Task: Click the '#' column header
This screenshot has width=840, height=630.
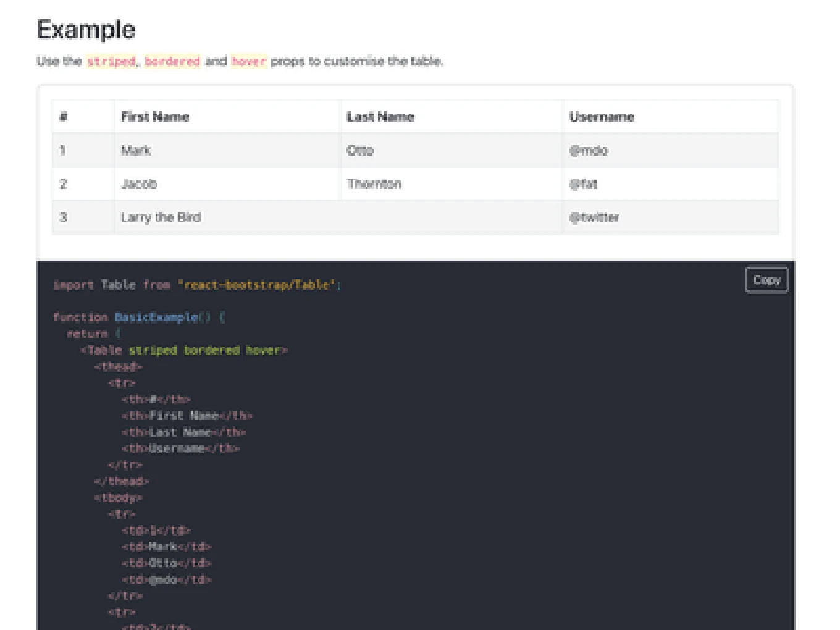Action: tap(83, 117)
